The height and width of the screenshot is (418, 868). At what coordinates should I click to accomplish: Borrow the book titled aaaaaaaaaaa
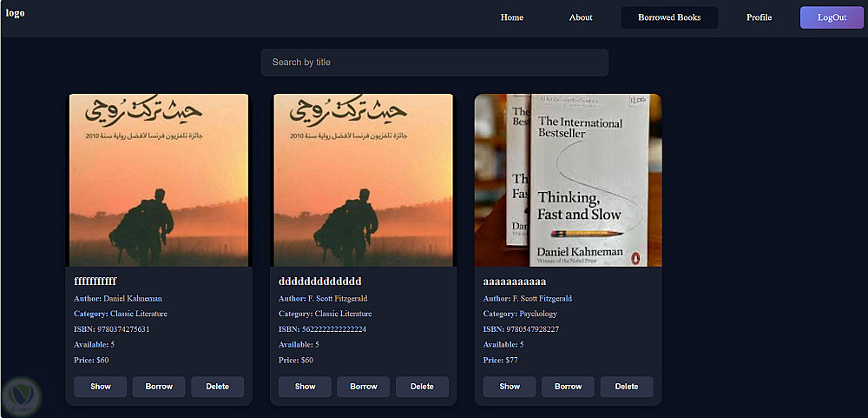coord(568,387)
